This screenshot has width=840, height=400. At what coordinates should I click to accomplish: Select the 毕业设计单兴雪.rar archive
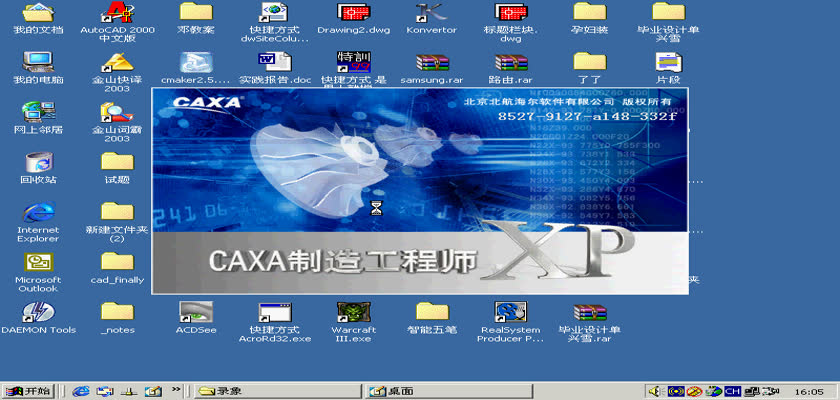pyautogui.click(x=589, y=321)
